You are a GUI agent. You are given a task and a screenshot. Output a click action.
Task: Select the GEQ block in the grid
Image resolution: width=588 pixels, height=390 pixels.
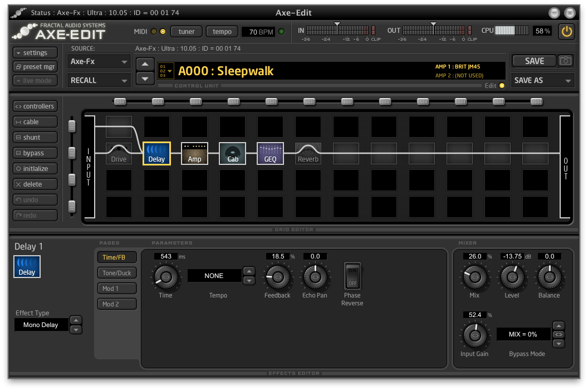[x=271, y=154]
